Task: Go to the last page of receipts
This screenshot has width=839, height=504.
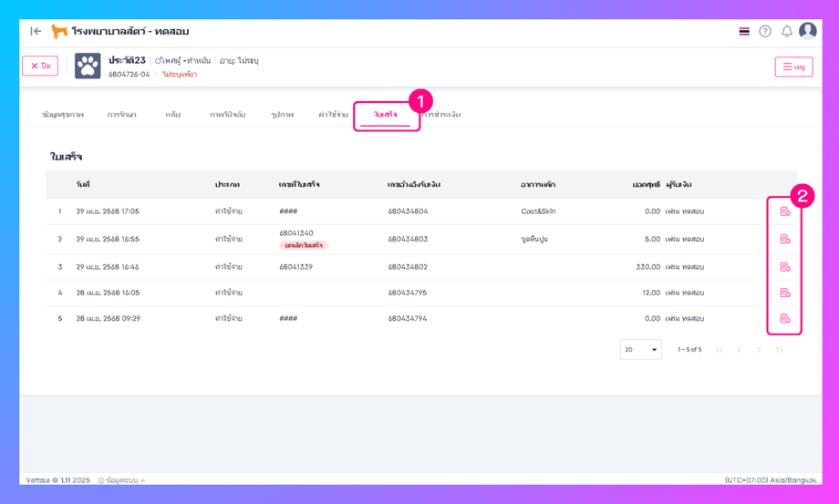Action: tap(779, 350)
